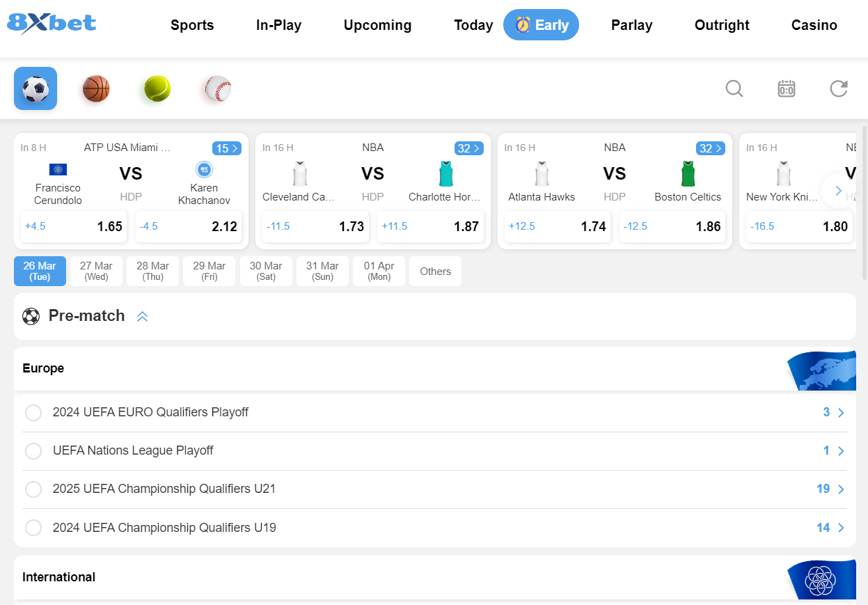Open the Parlay menu
Image resolution: width=868 pixels, height=605 pixels.
point(632,25)
